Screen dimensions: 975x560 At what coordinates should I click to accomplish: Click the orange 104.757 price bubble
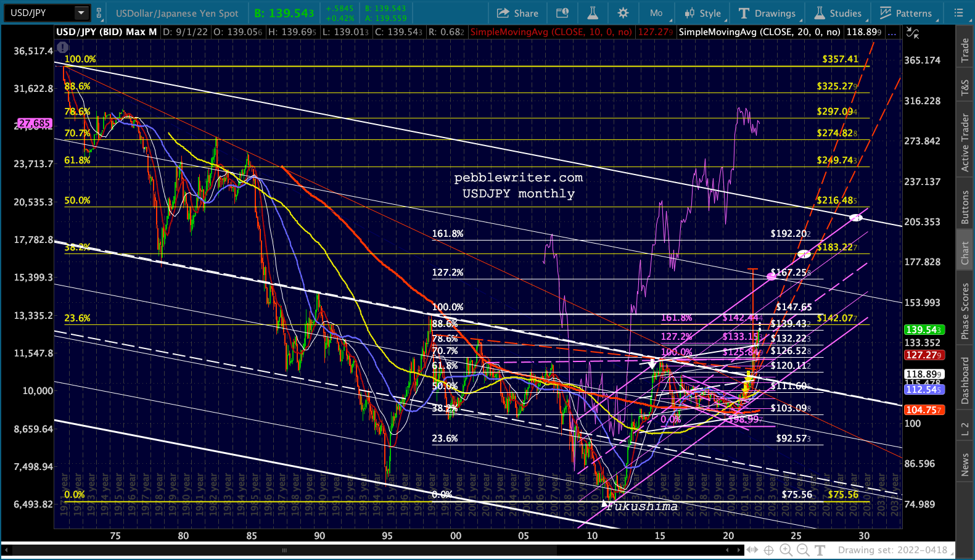click(923, 410)
